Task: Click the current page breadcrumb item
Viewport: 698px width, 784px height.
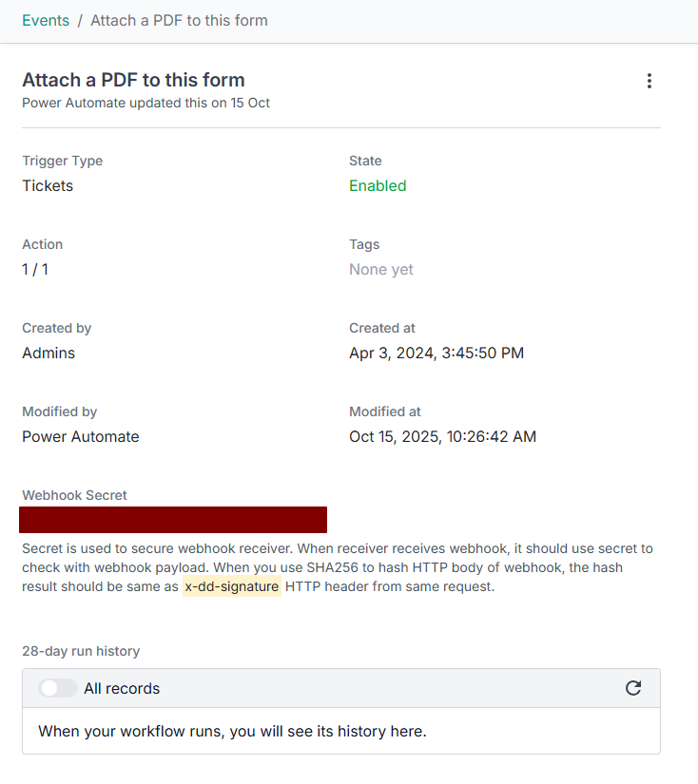Action: (x=179, y=21)
